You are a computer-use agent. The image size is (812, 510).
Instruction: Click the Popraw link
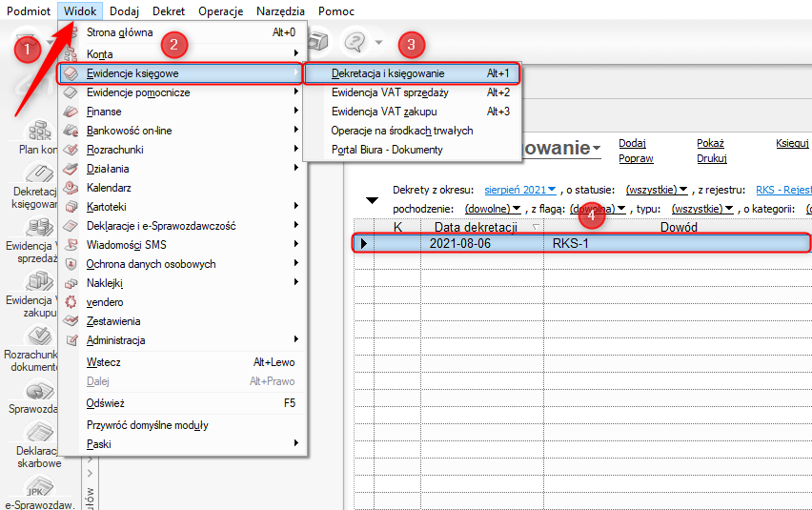[636, 159]
